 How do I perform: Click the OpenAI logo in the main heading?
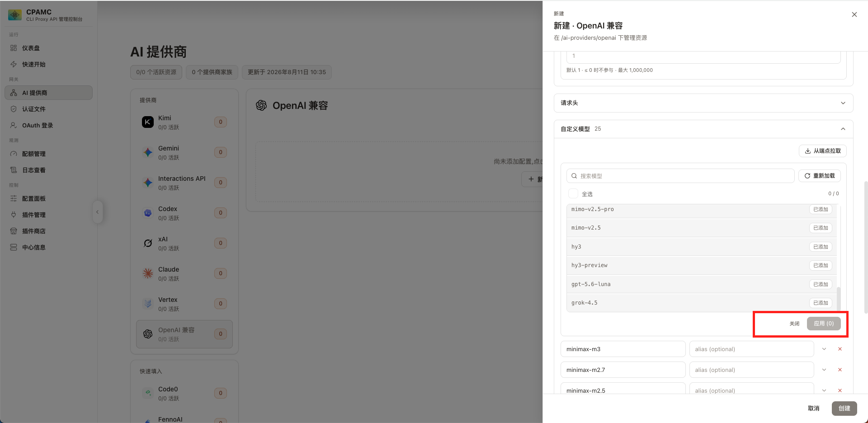tap(261, 105)
